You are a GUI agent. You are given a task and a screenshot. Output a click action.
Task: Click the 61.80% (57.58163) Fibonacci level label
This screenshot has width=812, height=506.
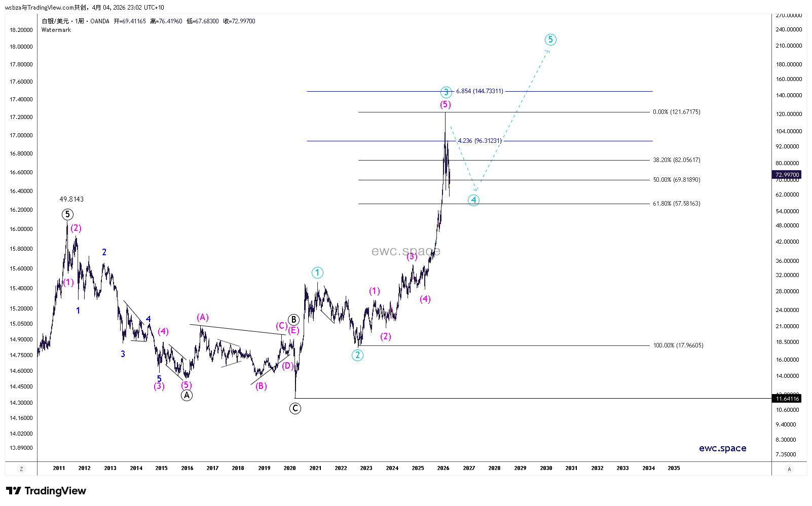point(676,204)
